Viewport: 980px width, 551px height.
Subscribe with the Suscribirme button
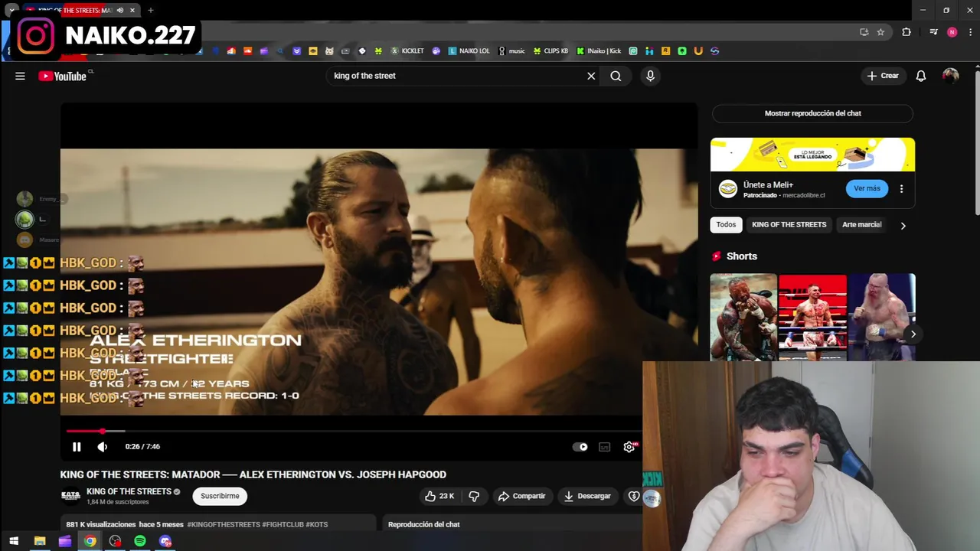pos(220,496)
